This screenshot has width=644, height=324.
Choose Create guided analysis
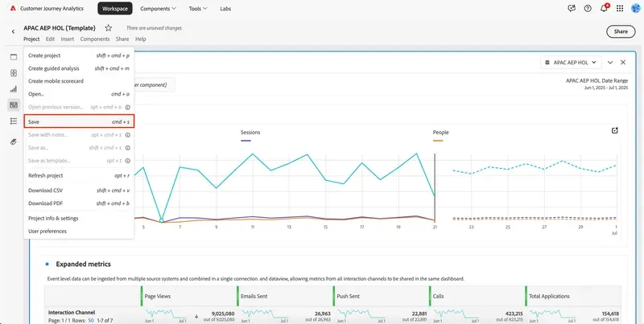pos(79,68)
